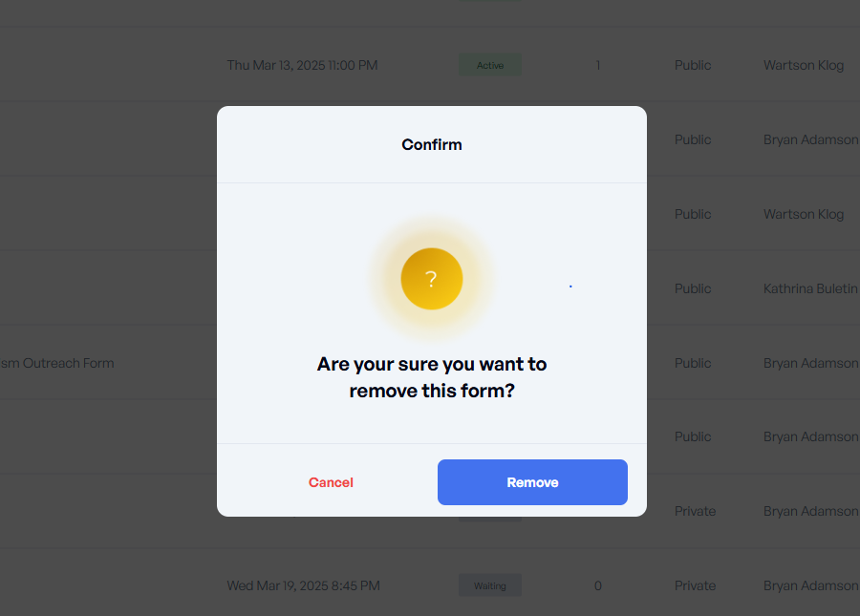This screenshot has height=616, width=860.
Task: Click Public in Kathrina Buletin's row
Action: [693, 288]
